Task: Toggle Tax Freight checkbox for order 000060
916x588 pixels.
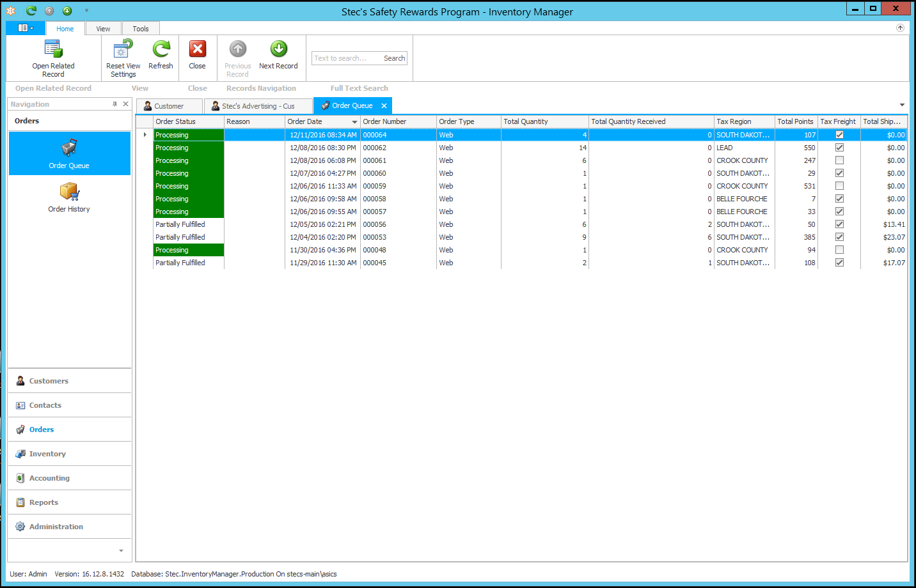Action: (839, 173)
